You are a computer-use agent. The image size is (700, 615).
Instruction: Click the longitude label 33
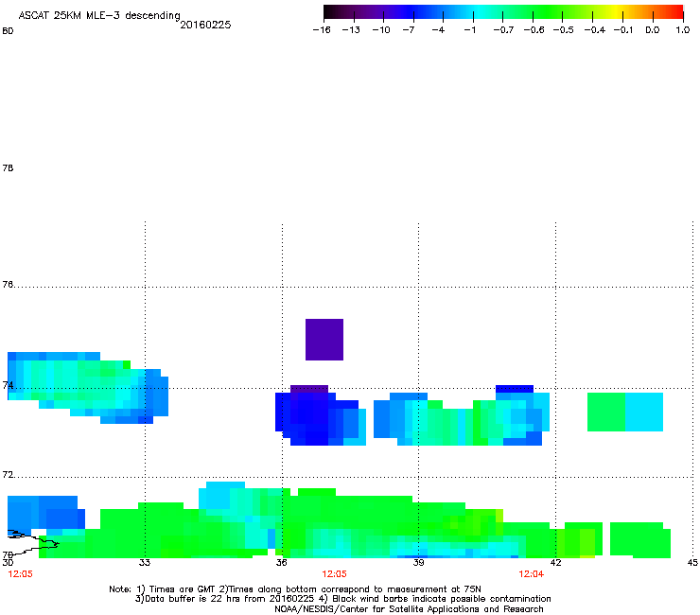144,563
